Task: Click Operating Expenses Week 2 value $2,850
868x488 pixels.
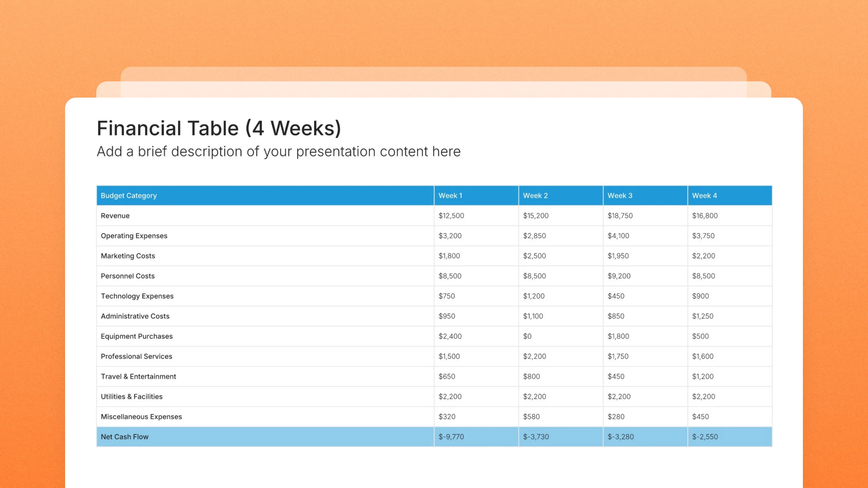Action: [x=534, y=236]
